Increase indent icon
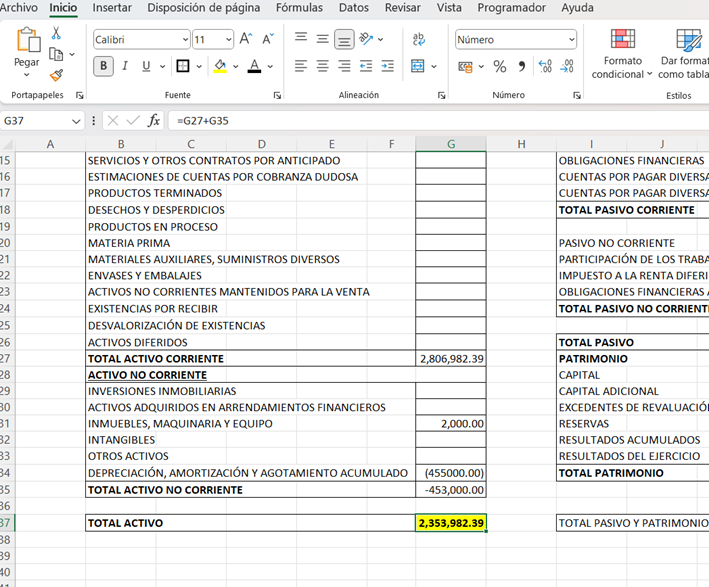The width and height of the screenshot is (709, 587). (388, 66)
